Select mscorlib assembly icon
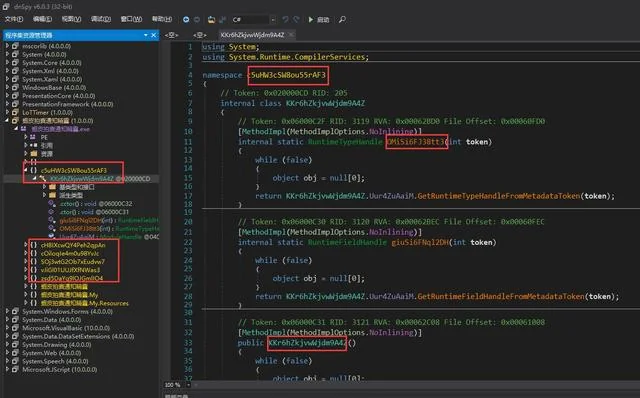The image size is (640, 398). (16, 46)
